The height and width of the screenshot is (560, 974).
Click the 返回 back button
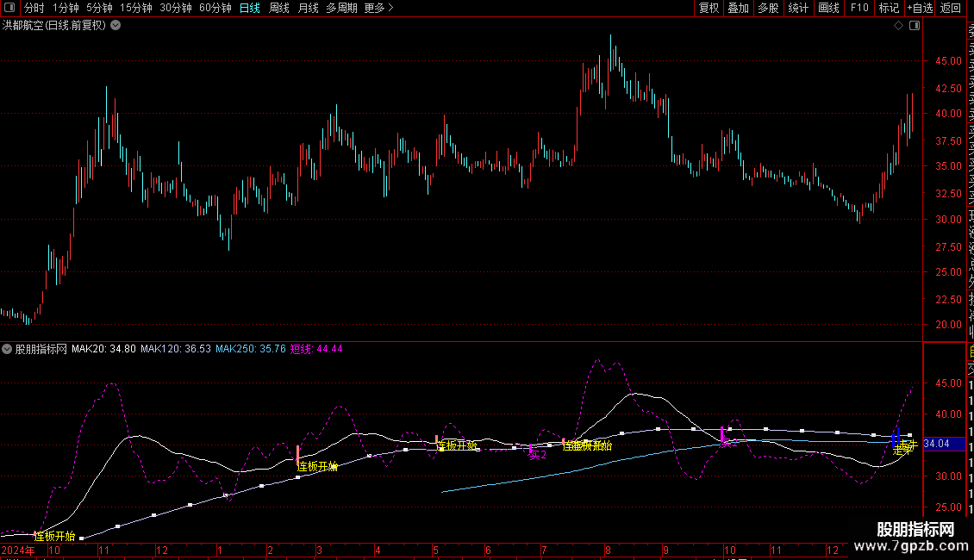pos(951,8)
